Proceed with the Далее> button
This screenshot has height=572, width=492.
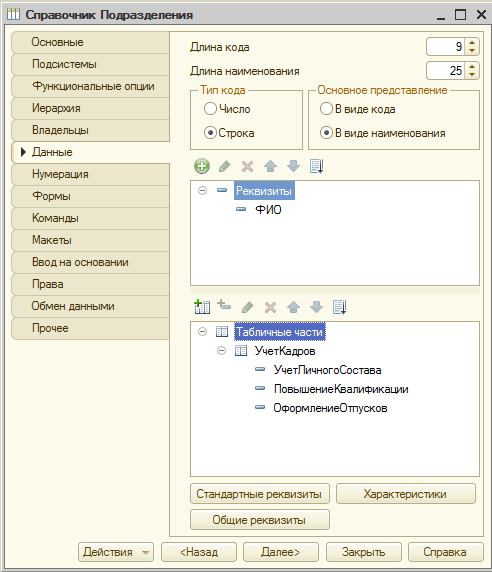(281, 552)
